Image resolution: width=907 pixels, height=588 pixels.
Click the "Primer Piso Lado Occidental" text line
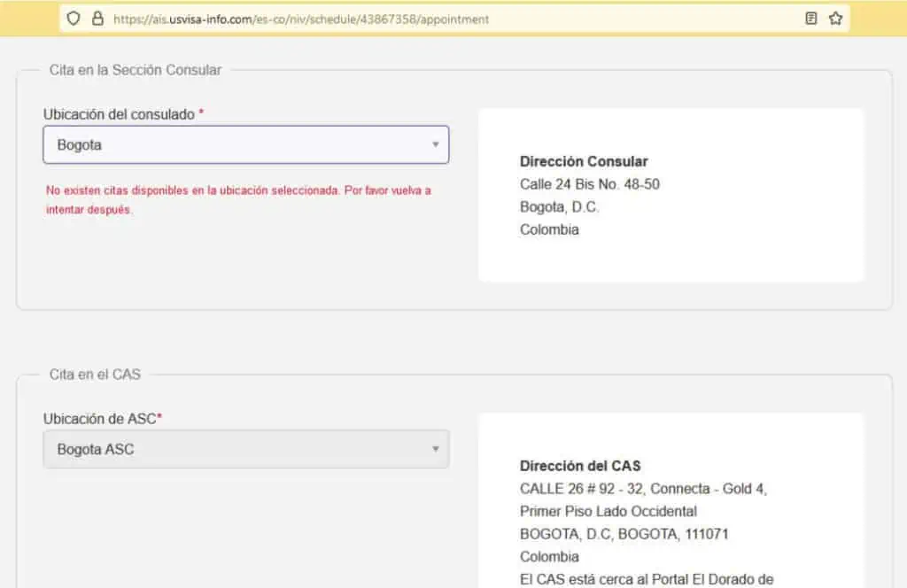pos(608,511)
